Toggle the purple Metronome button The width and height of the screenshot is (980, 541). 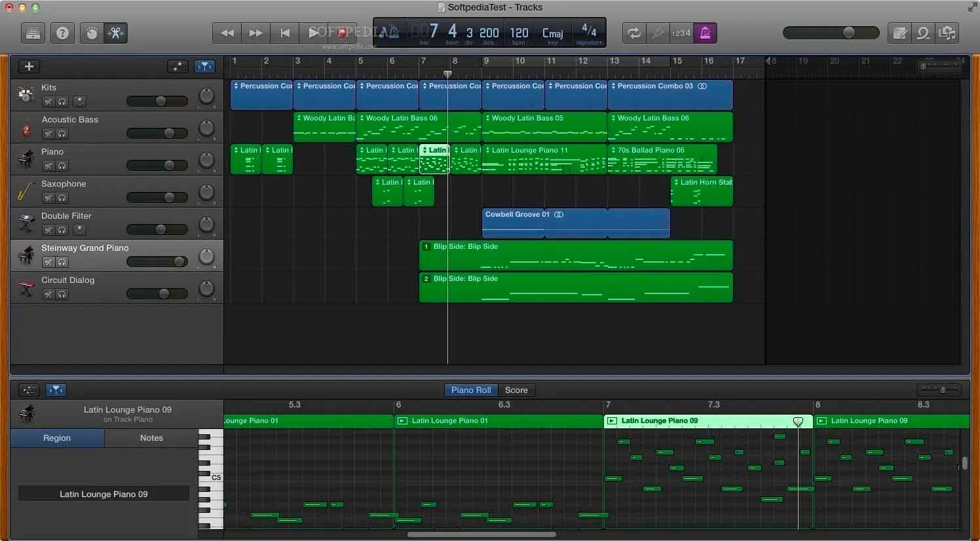pos(706,33)
